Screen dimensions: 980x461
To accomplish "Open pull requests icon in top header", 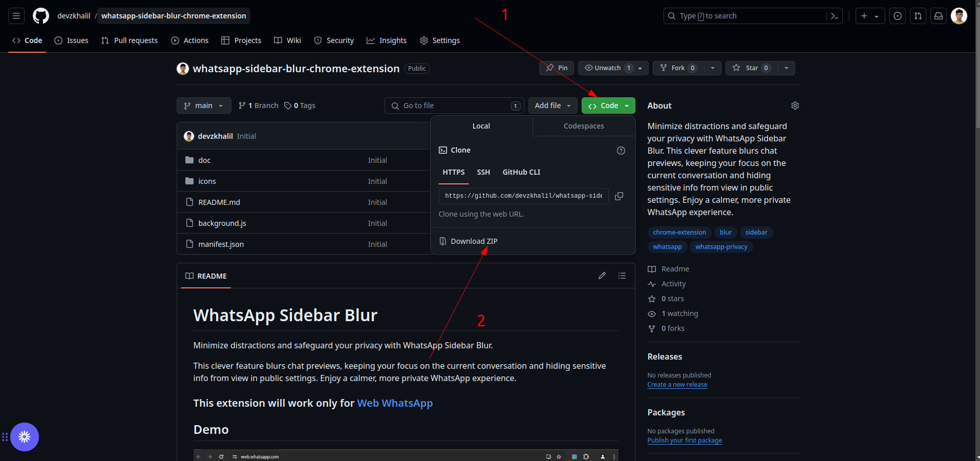I will point(918,16).
